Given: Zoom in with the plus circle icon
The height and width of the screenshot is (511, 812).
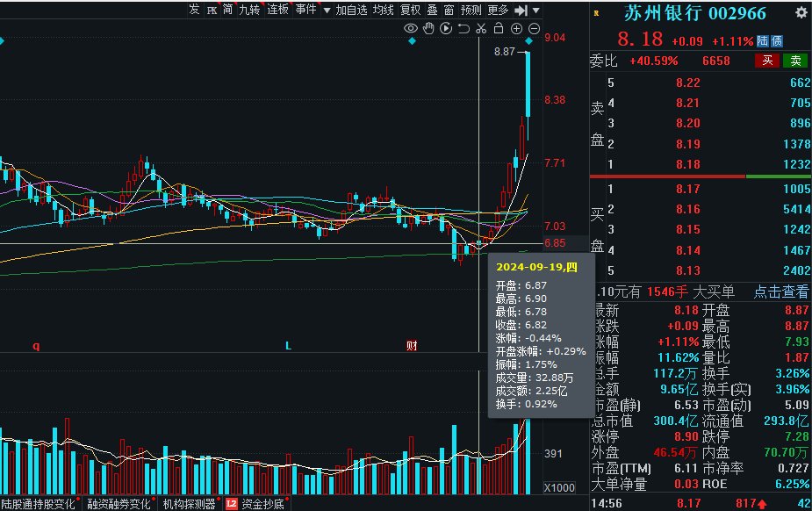Looking at the screenshot, I should (x=516, y=28).
